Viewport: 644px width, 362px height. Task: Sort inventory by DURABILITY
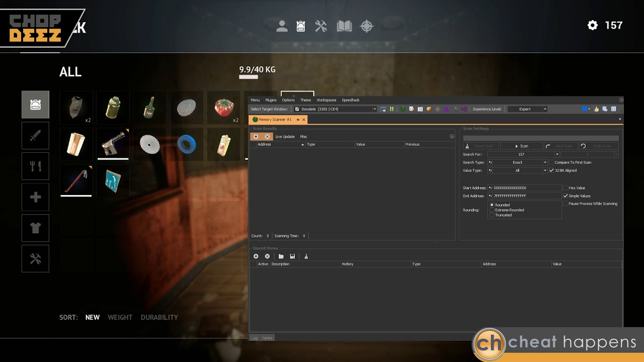click(x=159, y=317)
